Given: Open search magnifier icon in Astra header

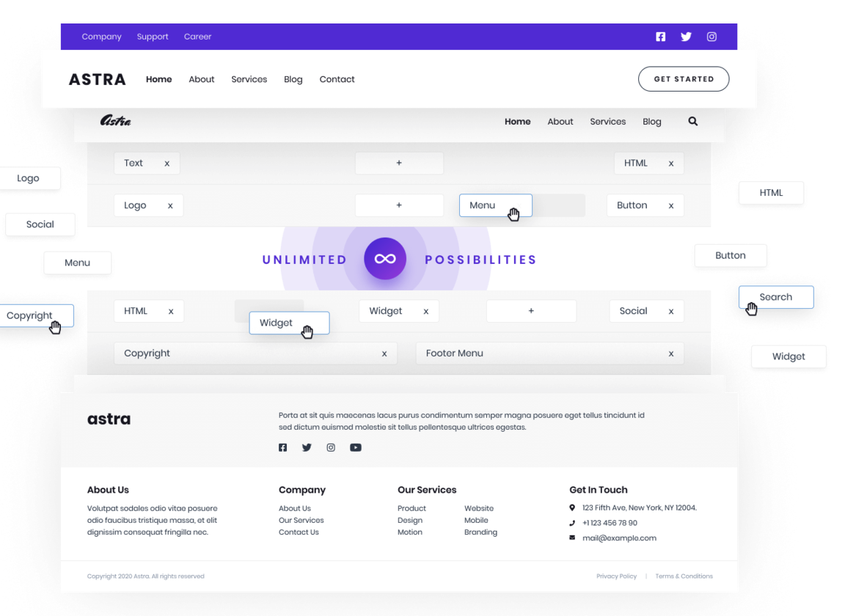Looking at the screenshot, I should (x=692, y=122).
